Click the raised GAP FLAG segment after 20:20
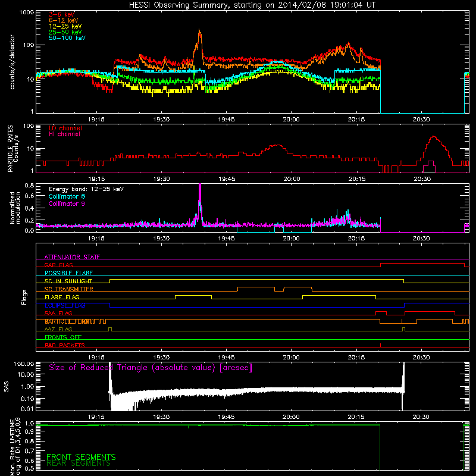Viewport: 476px width, 476px height. coord(422,264)
